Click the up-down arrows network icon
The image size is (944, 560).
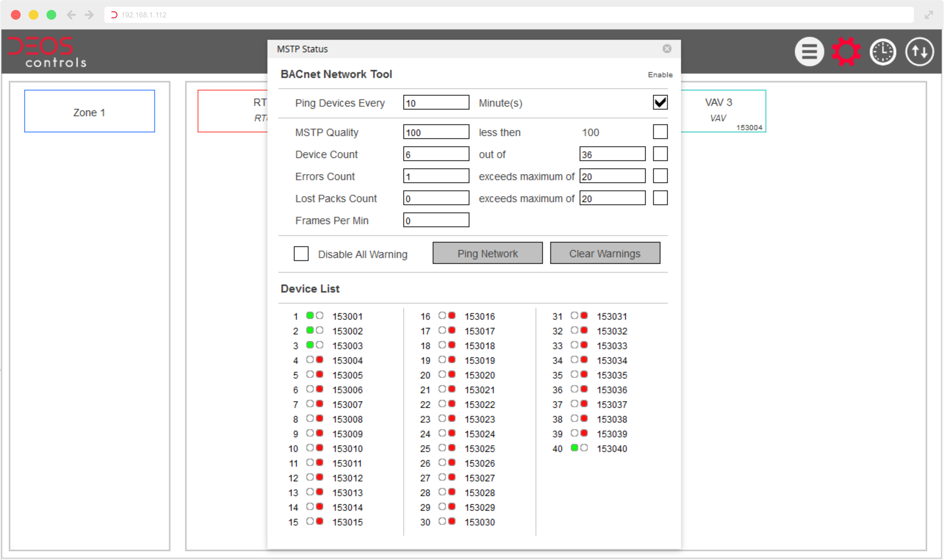tap(919, 52)
